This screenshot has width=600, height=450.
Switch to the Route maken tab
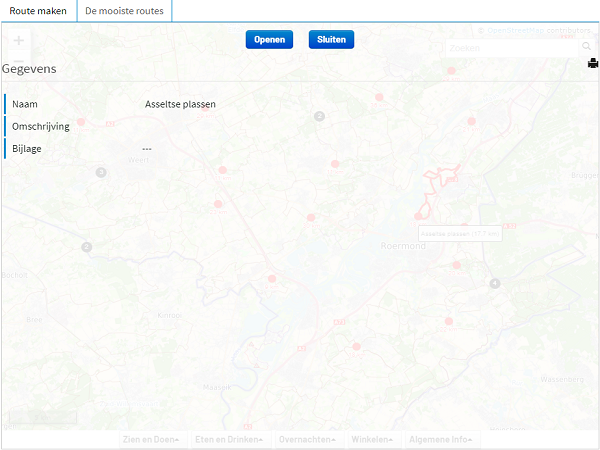coord(38,11)
